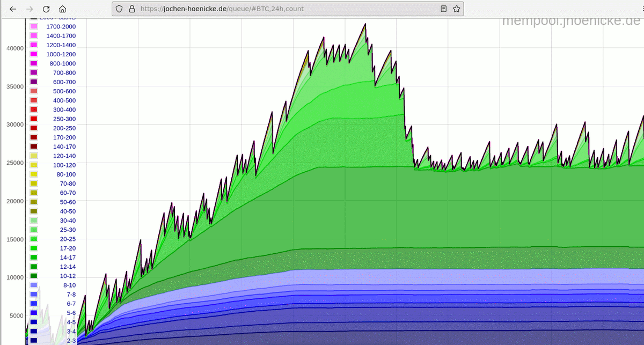Click the 15000 y-axis label
The height and width of the screenshot is (345, 644).
pos(15,239)
